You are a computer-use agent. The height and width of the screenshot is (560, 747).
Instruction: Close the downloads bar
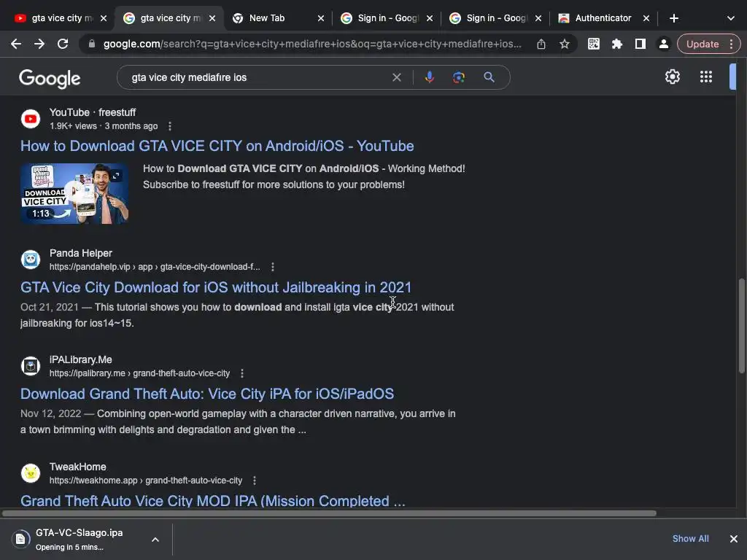(x=734, y=539)
